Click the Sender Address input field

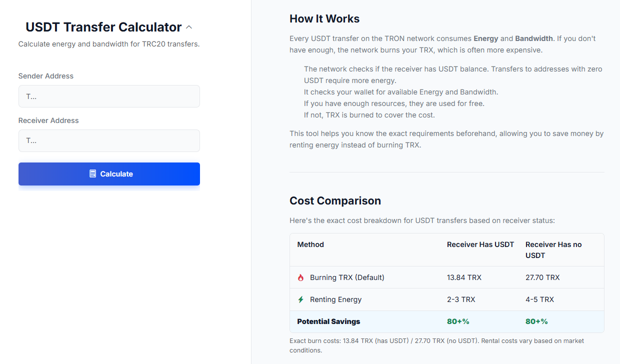tap(109, 96)
